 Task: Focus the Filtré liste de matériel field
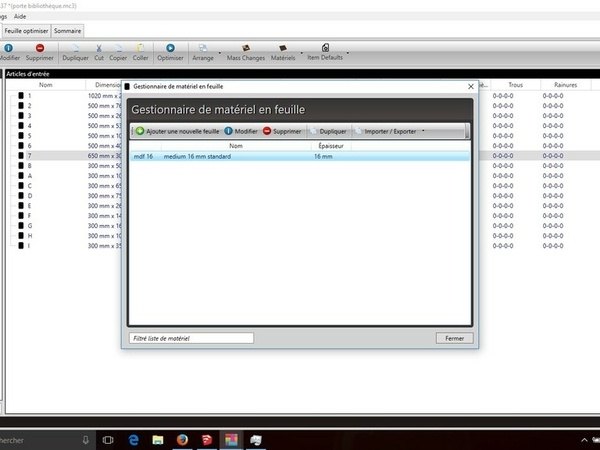190,338
